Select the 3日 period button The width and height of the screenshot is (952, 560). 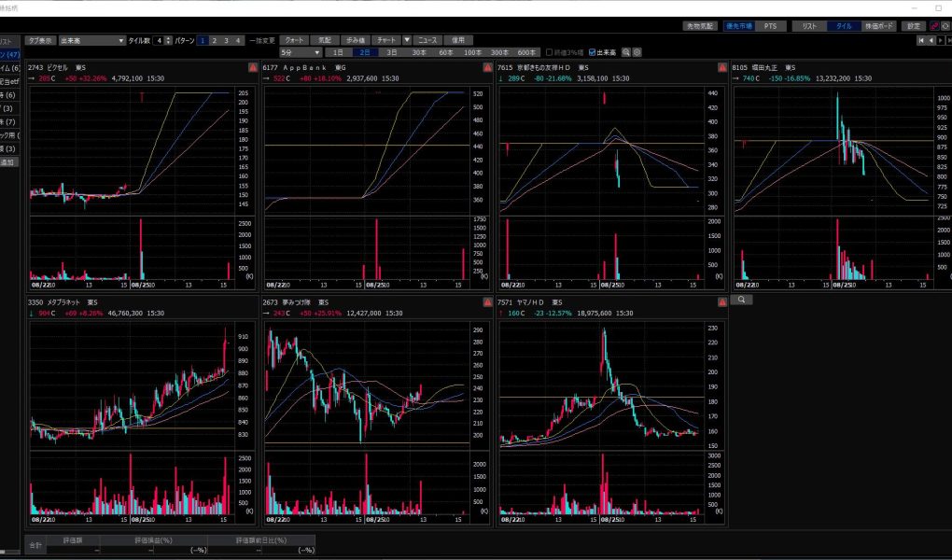pos(391,52)
